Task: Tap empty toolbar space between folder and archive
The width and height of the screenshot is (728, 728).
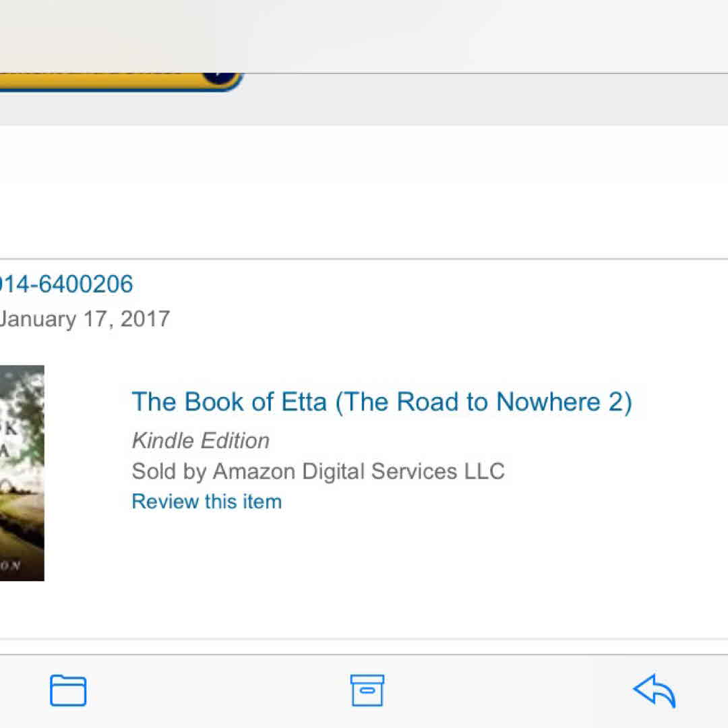Action: click(x=216, y=690)
